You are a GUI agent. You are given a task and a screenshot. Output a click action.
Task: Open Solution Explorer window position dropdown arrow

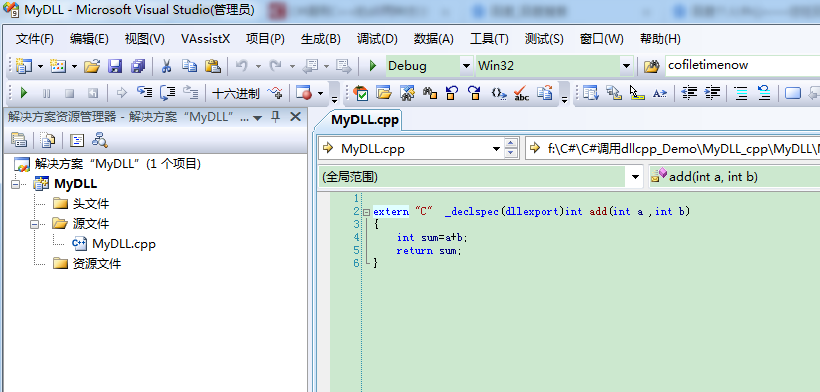(x=257, y=118)
